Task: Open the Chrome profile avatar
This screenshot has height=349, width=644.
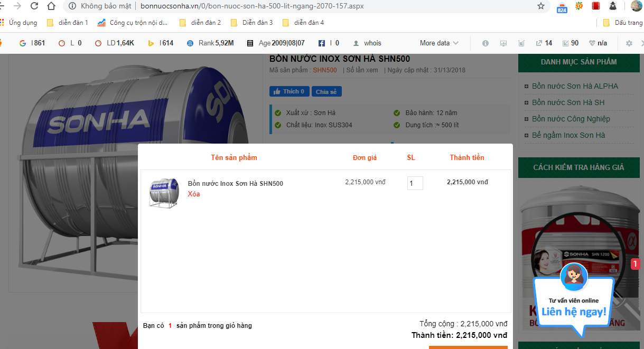Action: 636,6
